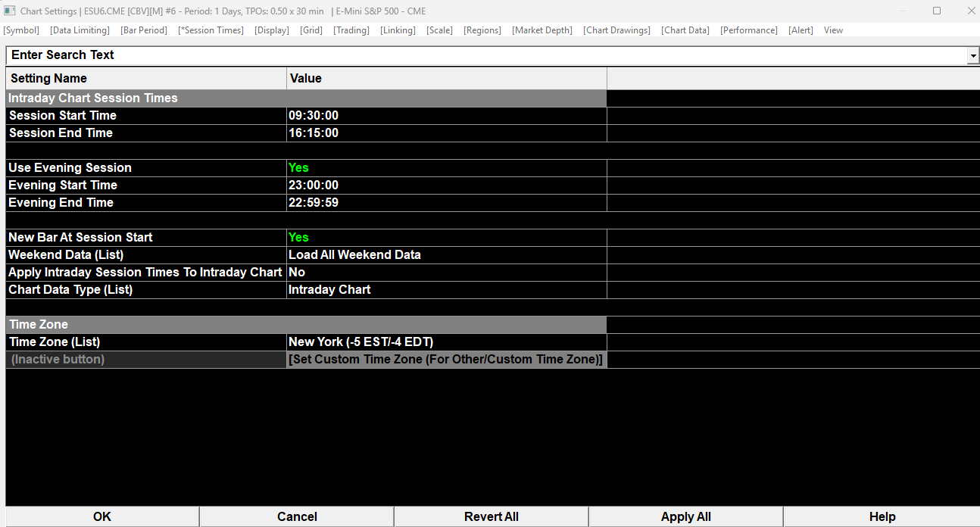
Task: Open the Chart Drawings tab
Action: pos(616,30)
